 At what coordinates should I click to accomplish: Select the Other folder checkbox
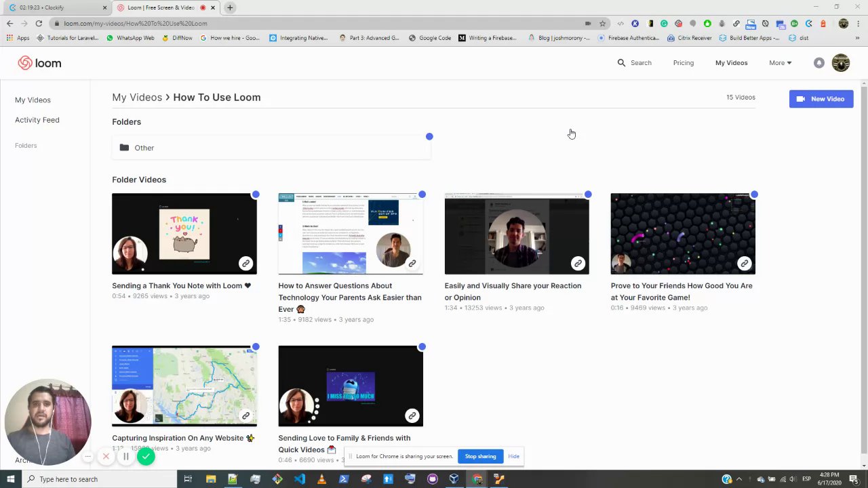429,137
